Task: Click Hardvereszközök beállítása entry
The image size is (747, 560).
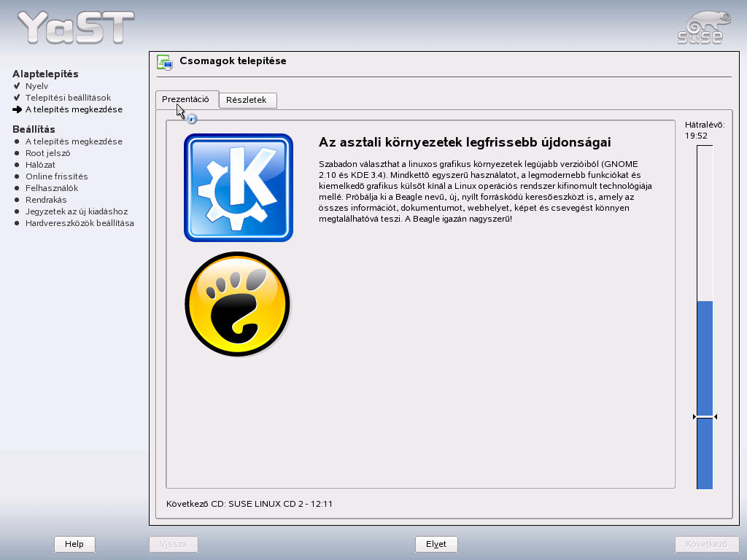Action: coord(80,223)
